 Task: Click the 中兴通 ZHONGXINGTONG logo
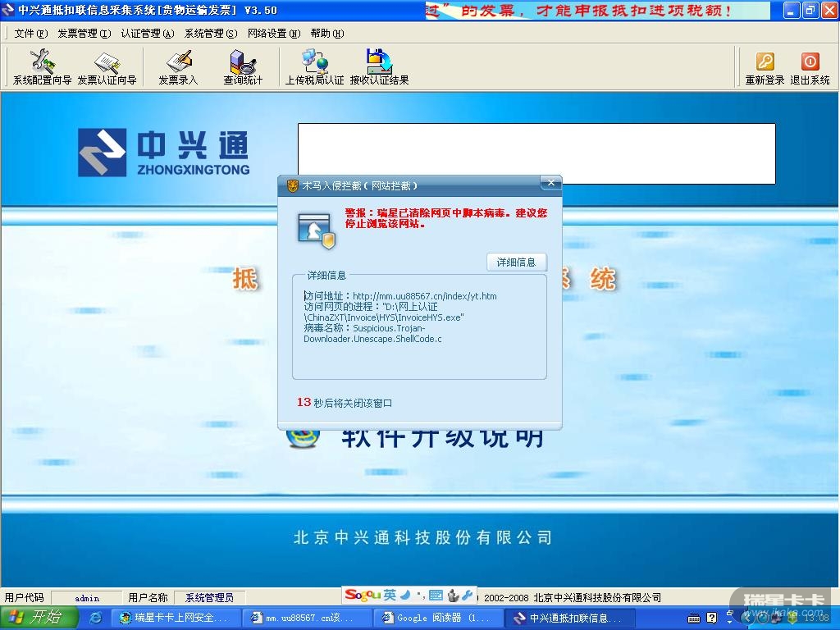point(164,152)
